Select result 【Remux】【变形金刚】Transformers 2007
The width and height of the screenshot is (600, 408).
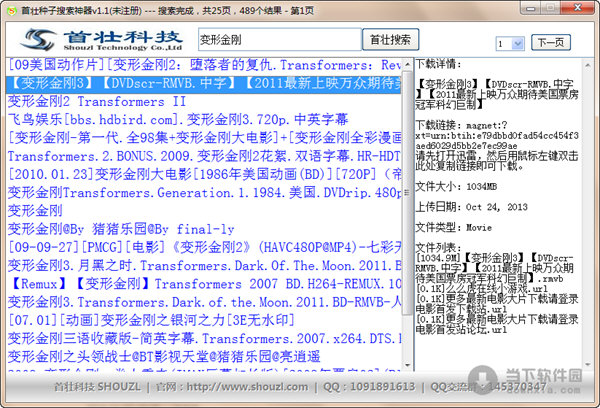pos(204,284)
